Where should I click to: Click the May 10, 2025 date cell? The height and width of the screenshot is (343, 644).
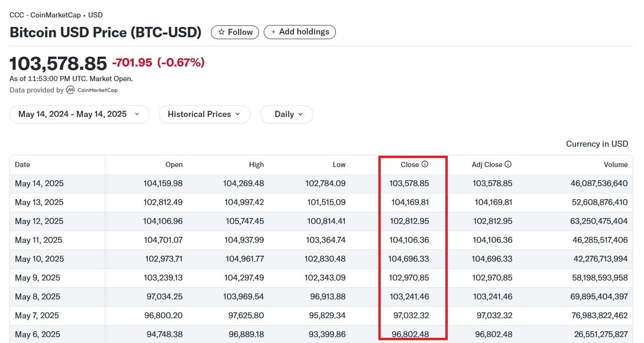point(39,259)
